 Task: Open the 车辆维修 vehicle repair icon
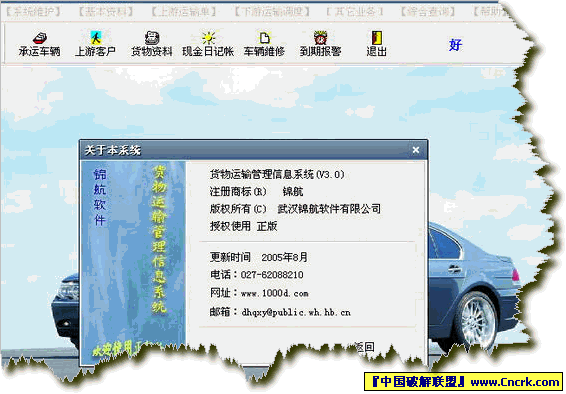pyautogui.click(x=264, y=44)
